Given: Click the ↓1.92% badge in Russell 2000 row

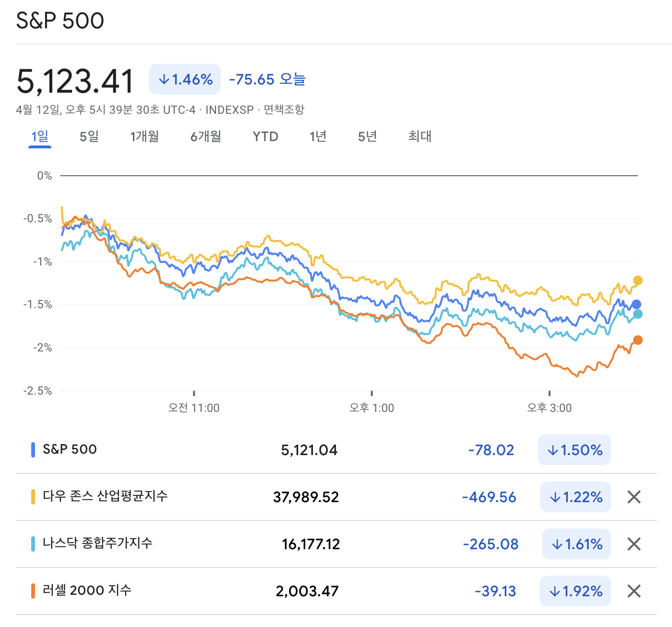Looking at the screenshot, I should 576,591.
